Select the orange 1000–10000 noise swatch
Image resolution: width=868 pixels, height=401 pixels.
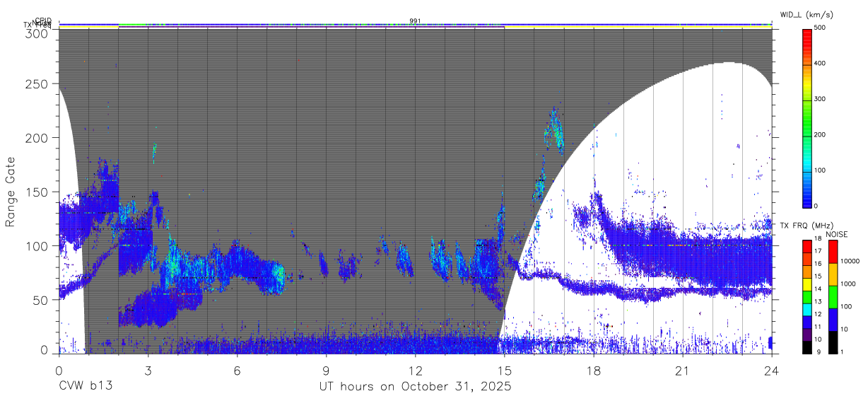click(x=833, y=274)
